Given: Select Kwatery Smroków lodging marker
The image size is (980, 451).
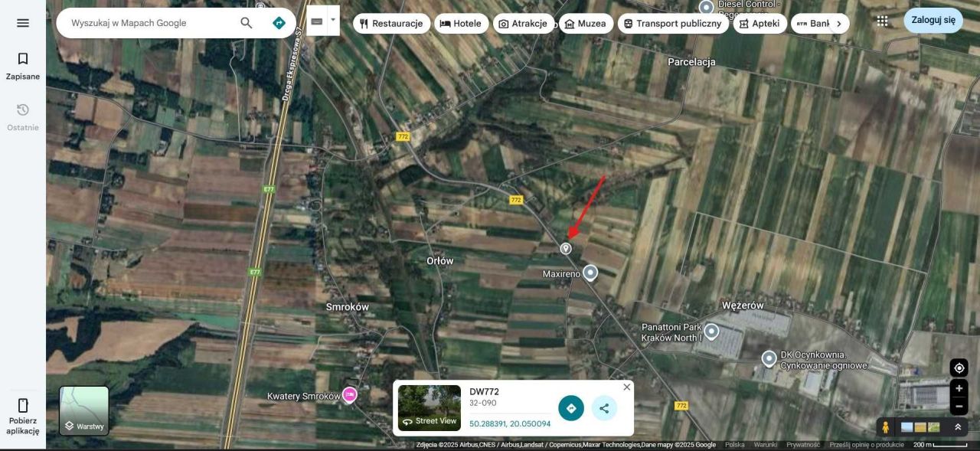Looking at the screenshot, I should click(350, 395).
